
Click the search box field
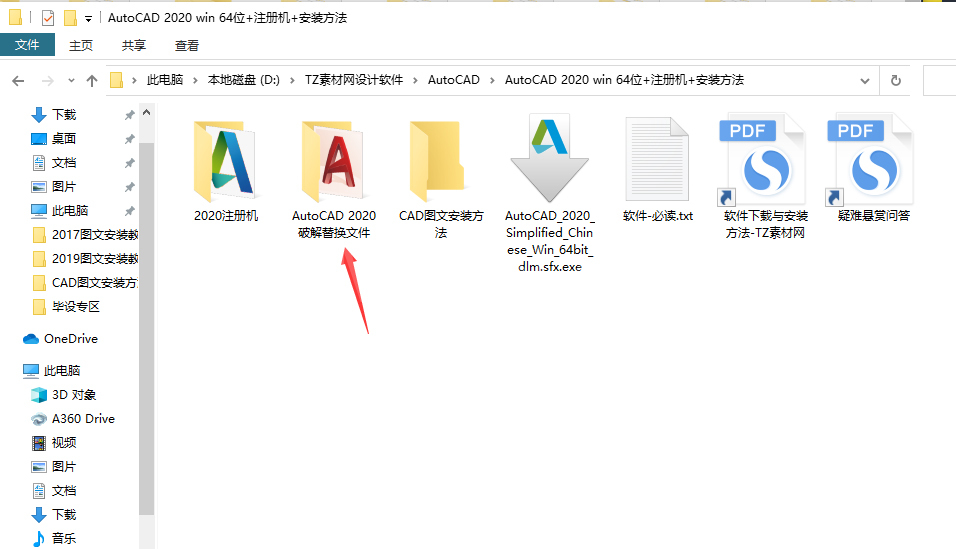coord(940,81)
